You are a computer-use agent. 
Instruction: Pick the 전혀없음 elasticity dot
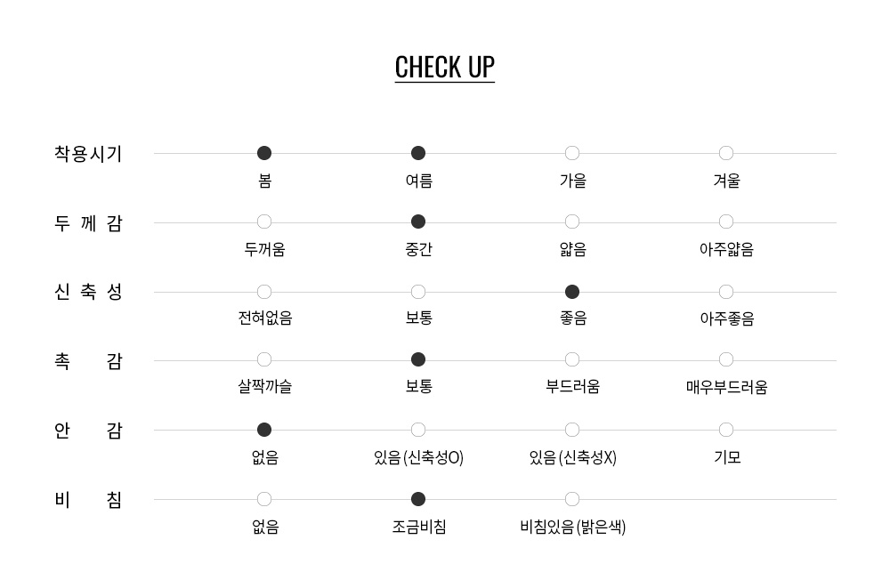tap(264, 293)
